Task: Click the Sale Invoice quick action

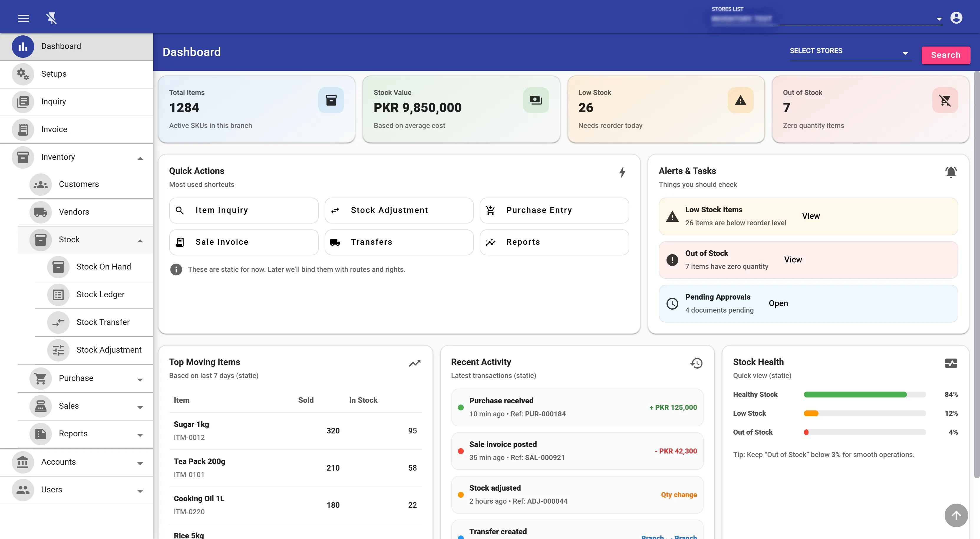Action: 243,242
